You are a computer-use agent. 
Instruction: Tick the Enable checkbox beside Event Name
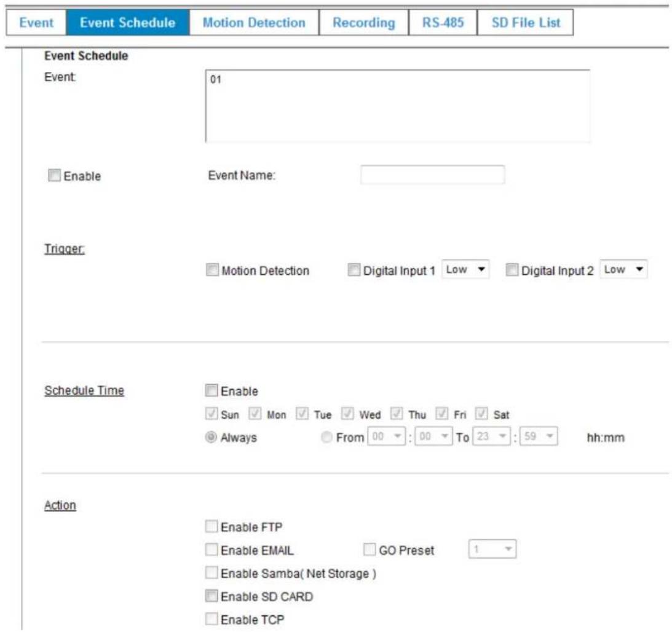(x=54, y=175)
